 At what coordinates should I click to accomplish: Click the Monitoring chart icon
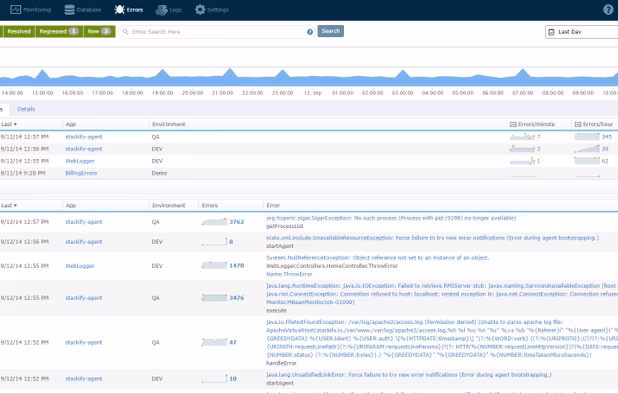click(x=15, y=10)
